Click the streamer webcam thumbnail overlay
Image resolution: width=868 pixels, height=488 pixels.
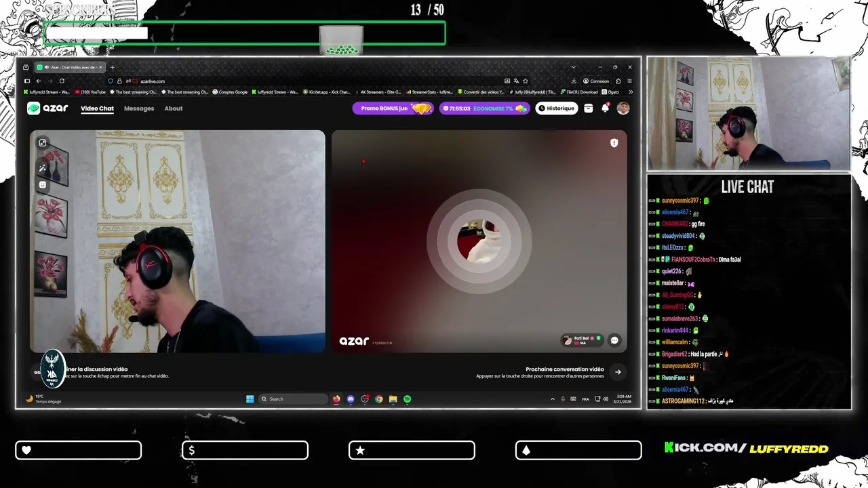click(x=749, y=113)
